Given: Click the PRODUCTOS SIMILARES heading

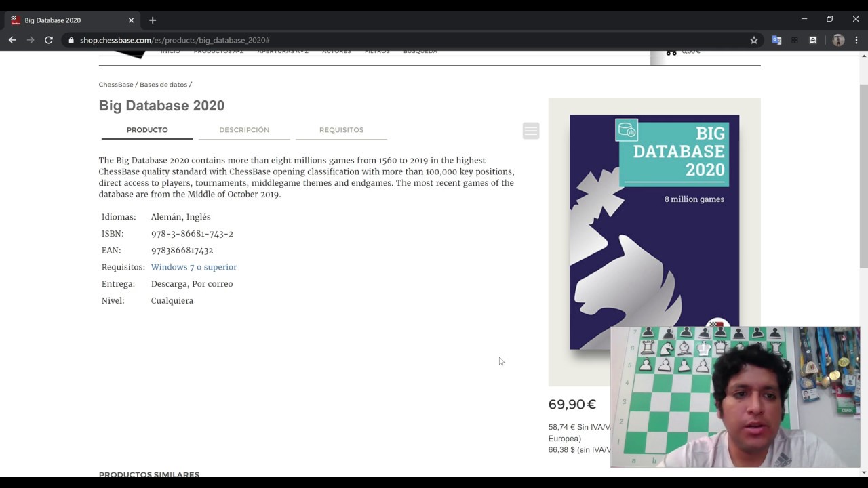Looking at the screenshot, I should point(149,474).
